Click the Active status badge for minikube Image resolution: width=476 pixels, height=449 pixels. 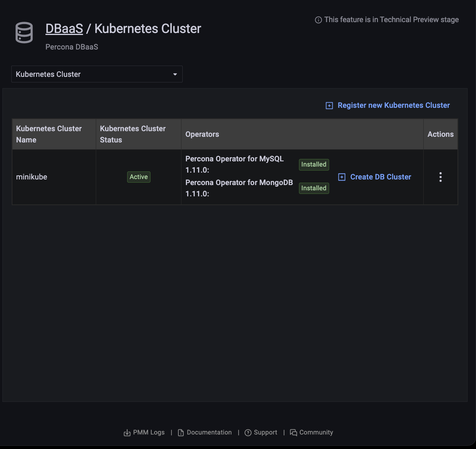(x=139, y=177)
